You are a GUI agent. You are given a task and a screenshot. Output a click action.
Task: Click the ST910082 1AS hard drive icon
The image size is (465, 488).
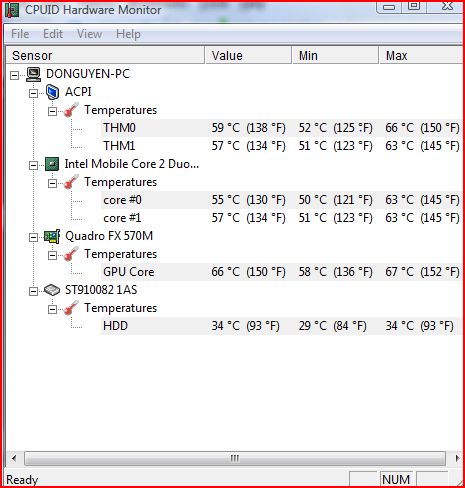[x=52, y=290]
